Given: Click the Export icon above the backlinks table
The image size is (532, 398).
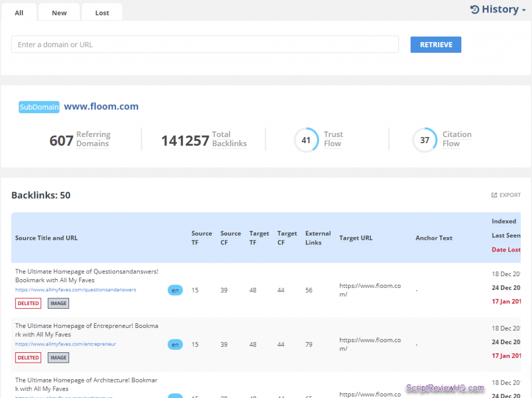Looking at the screenshot, I should 494,195.
